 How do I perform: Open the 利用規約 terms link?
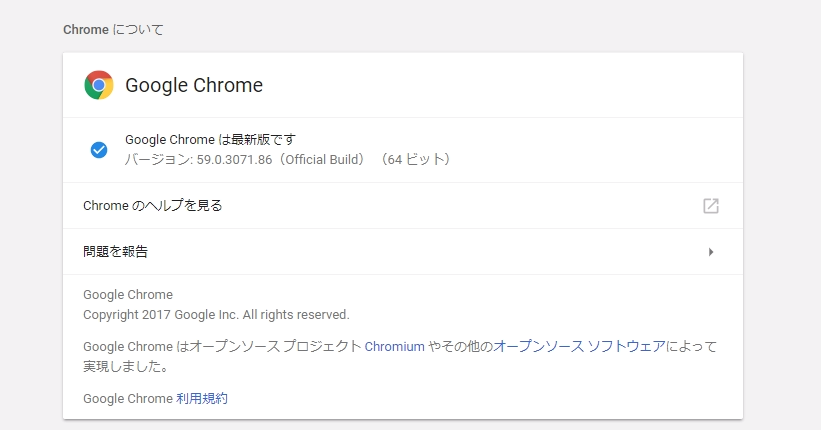click(x=202, y=399)
